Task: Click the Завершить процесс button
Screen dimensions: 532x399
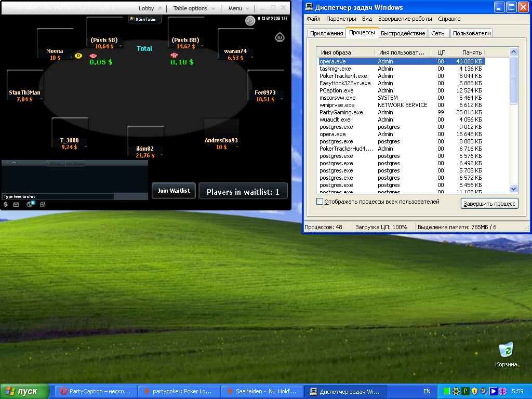Action: pyautogui.click(x=489, y=204)
